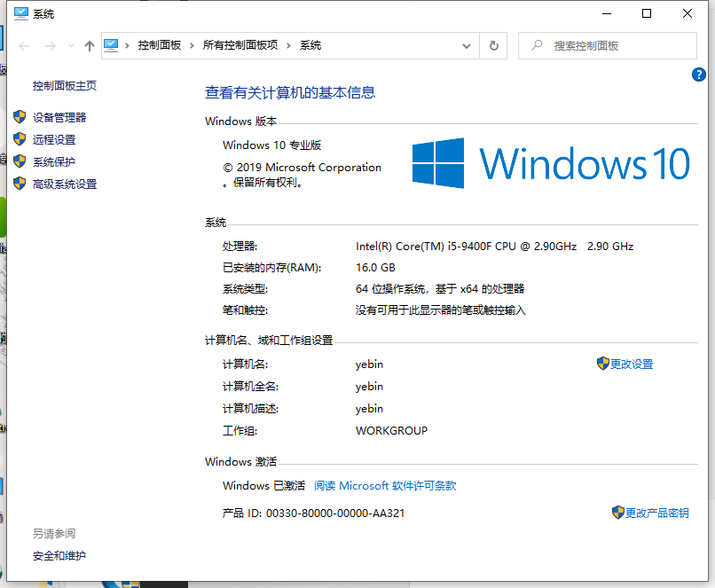Click the shield icon beside 更改设置
Screen dimensions: 715x588
pyautogui.click(x=602, y=364)
